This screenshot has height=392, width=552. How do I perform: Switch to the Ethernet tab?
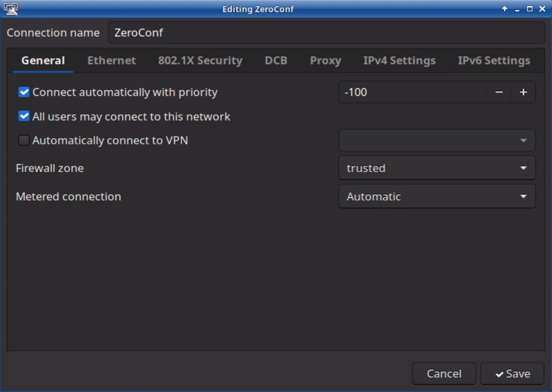(112, 60)
